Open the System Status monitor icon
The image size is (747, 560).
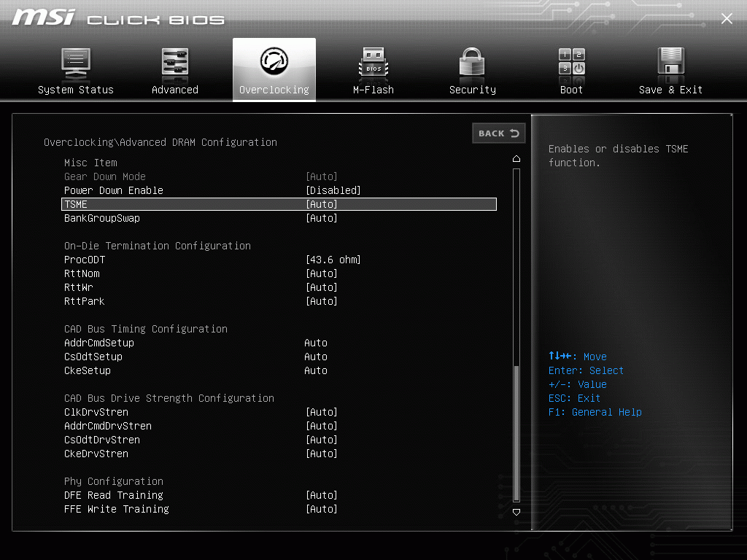pyautogui.click(x=76, y=63)
